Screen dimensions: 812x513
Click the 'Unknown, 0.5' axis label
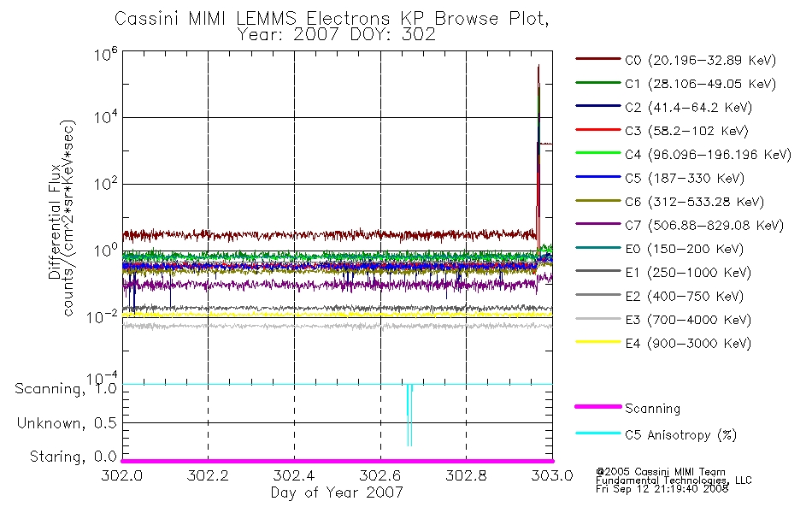click(x=67, y=423)
